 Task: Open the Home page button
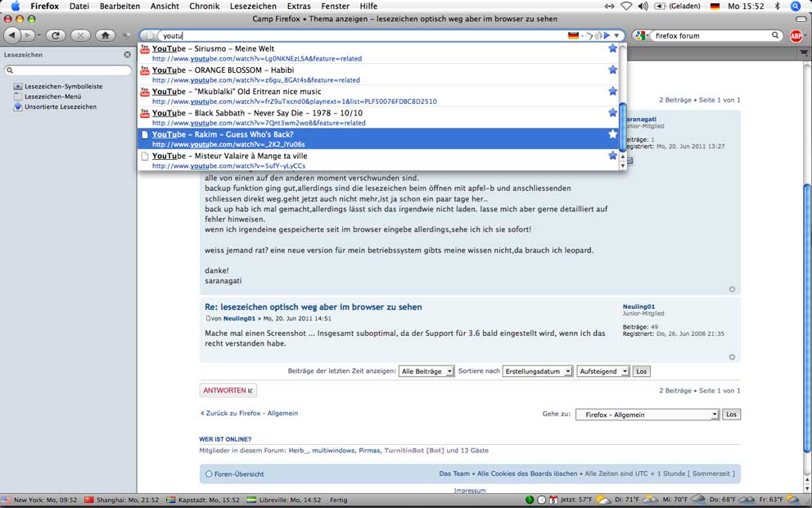[x=105, y=35]
